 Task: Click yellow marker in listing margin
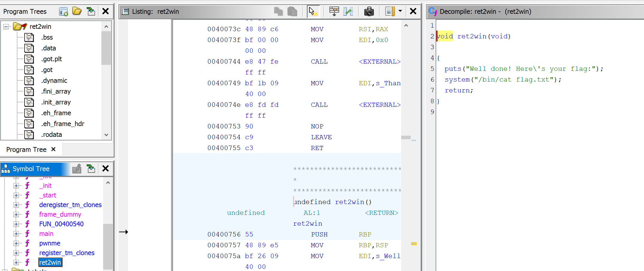tap(414, 244)
